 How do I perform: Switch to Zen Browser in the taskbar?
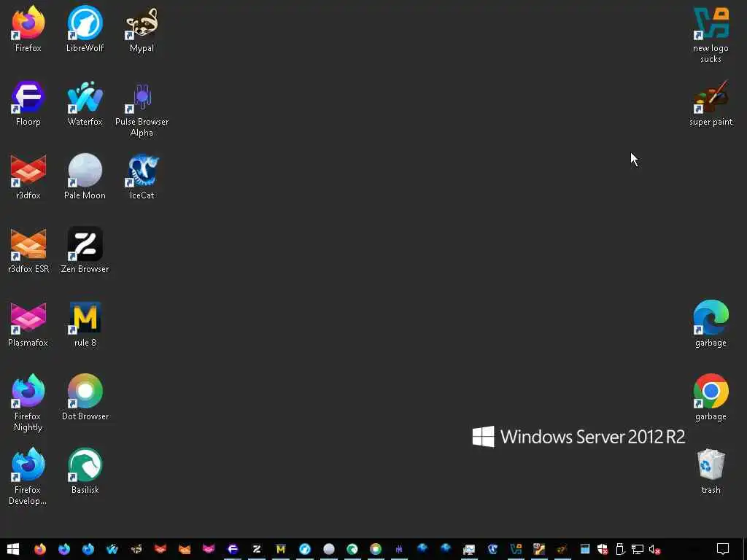pyautogui.click(x=256, y=549)
